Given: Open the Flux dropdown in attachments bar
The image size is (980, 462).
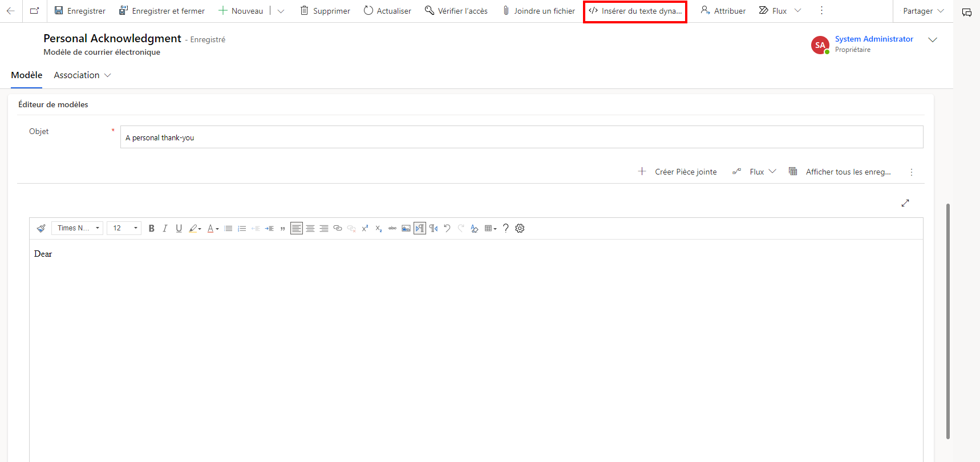Looking at the screenshot, I should pyautogui.click(x=754, y=172).
